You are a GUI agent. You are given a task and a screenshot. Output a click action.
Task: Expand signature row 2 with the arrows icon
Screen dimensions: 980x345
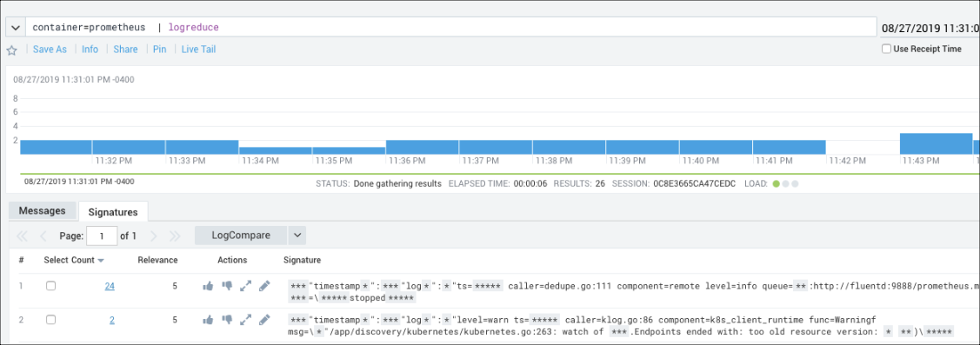(245, 320)
